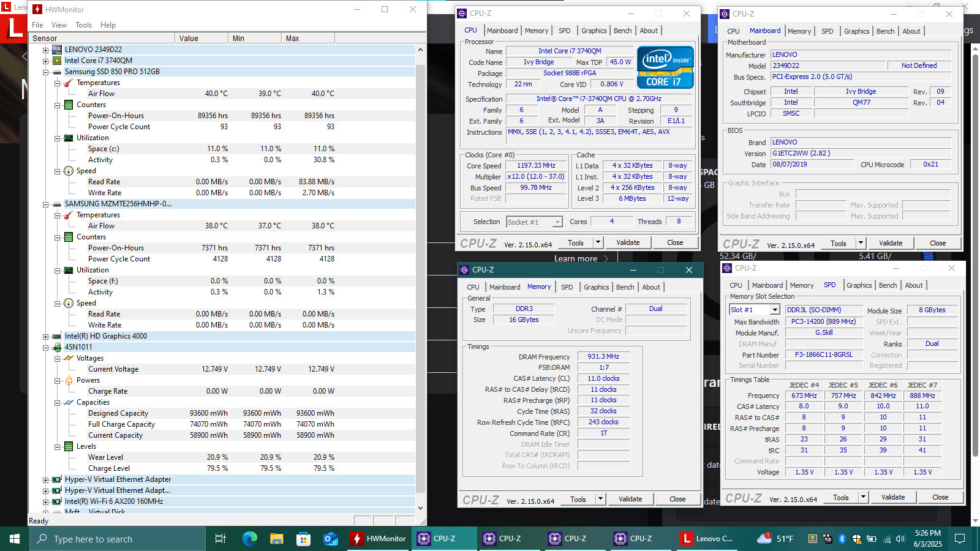
Task: Open the Socket #1 selection dropdown
Action: coord(557,222)
